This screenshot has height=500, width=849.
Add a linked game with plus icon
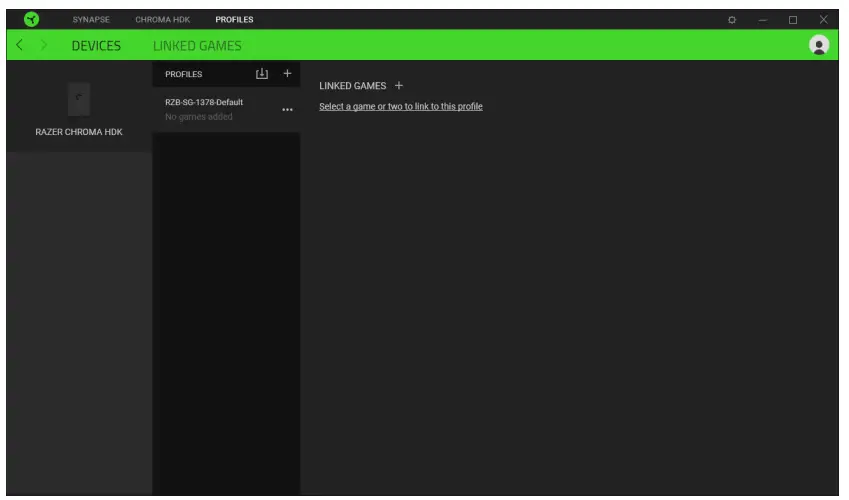click(x=399, y=86)
